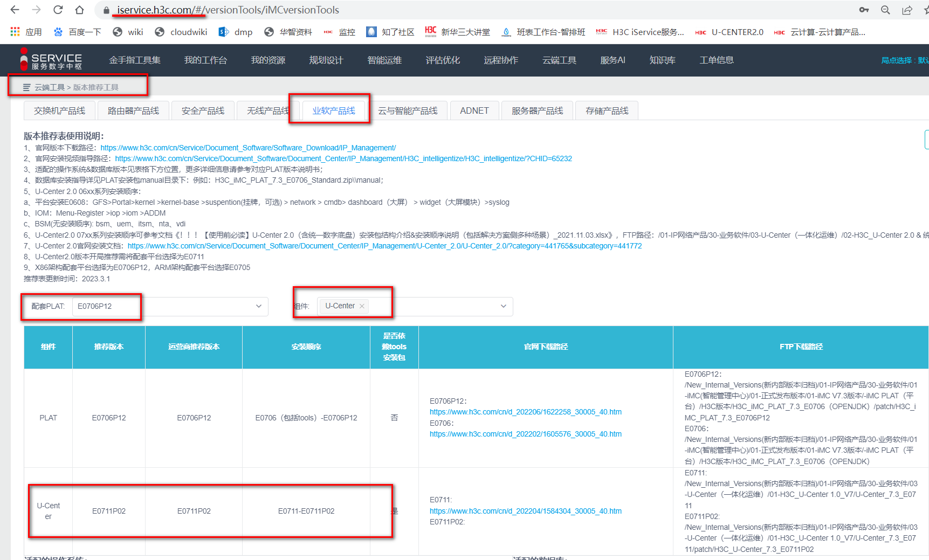Open the 智能运维 menu
This screenshot has width=929, height=560.
384,60
